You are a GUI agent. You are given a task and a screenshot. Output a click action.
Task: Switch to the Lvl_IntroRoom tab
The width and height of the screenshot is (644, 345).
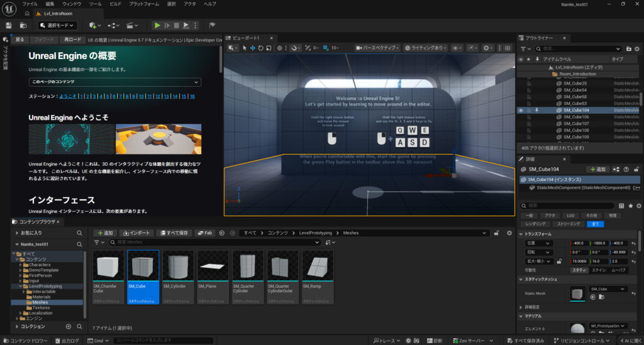point(57,13)
